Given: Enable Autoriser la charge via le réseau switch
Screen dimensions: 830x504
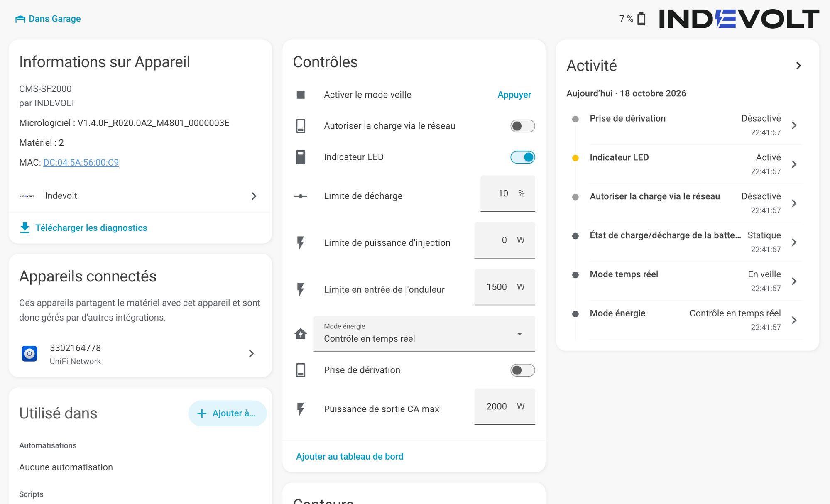Looking at the screenshot, I should click(522, 126).
